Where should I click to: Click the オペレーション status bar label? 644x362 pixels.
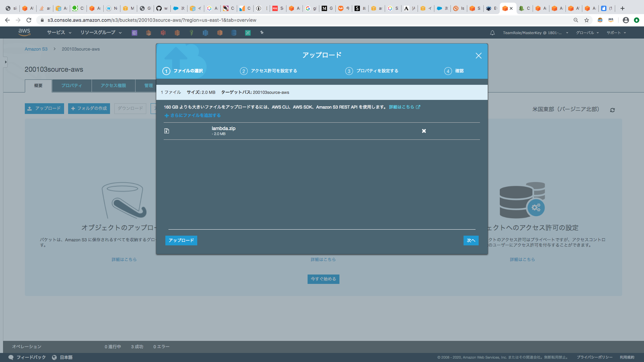click(x=27, y=347)
